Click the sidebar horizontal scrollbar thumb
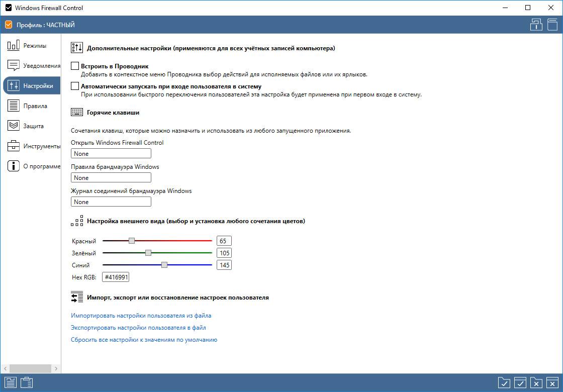 click(30, 369)
